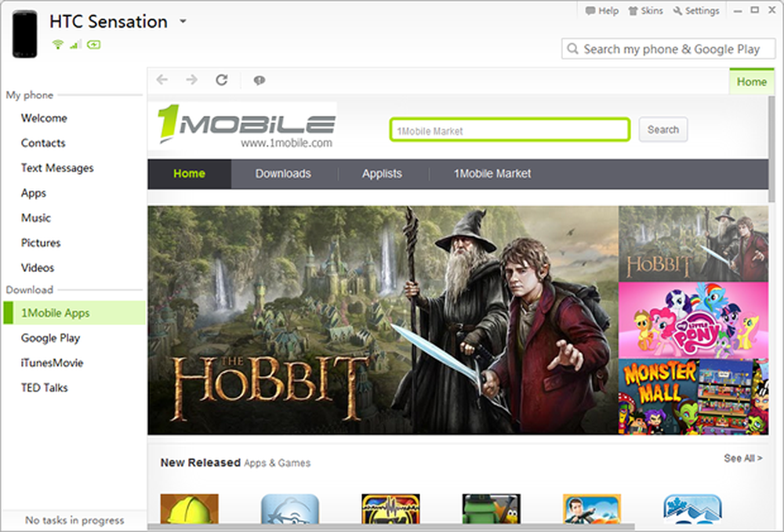Click magnifier icon in top search box
The image size is (784, 532).
click(x=573, y=49)
